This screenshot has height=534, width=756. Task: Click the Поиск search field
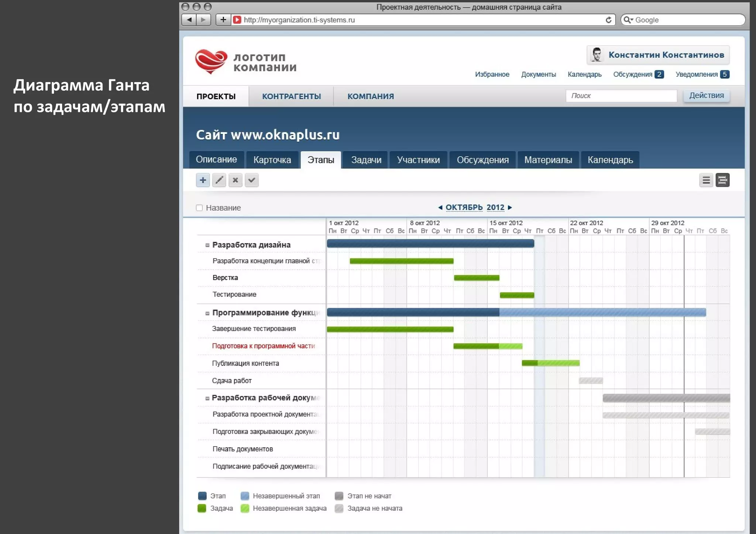[621, 96]
